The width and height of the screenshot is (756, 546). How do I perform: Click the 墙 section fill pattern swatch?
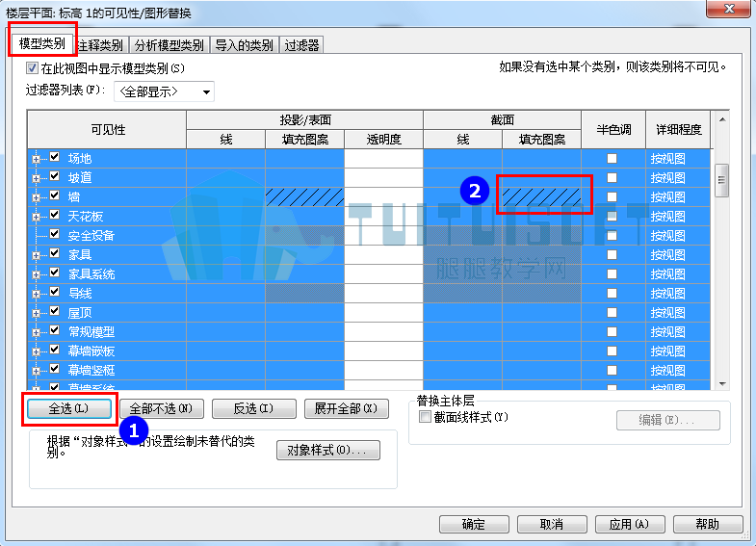[541, 197]
